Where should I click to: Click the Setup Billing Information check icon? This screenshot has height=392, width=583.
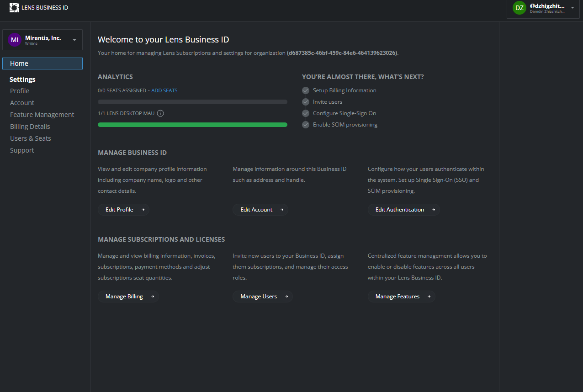tap(306, 90)
